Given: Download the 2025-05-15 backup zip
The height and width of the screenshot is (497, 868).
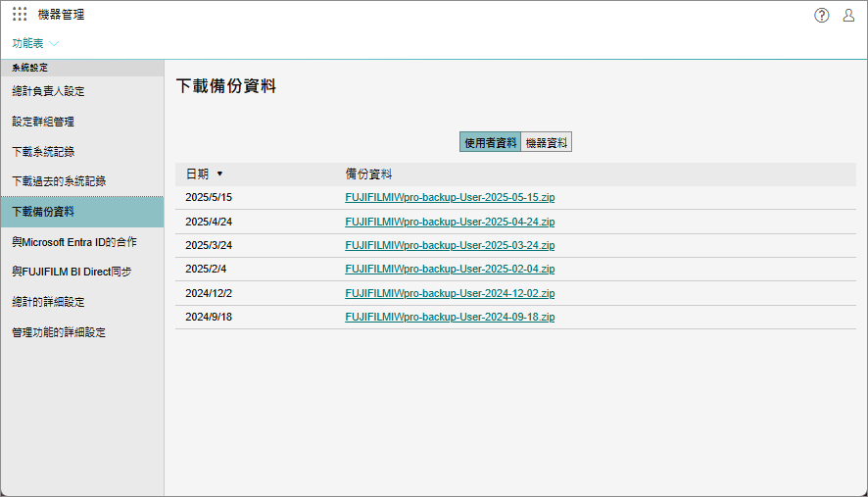Looking at the screenshot, I should coord(450,197).
